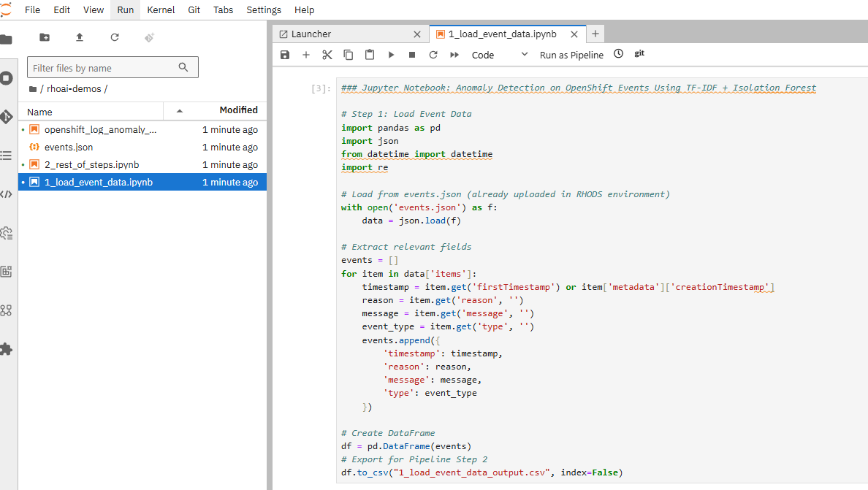Cut the selected cell with scissors icon

click(327, 55)
